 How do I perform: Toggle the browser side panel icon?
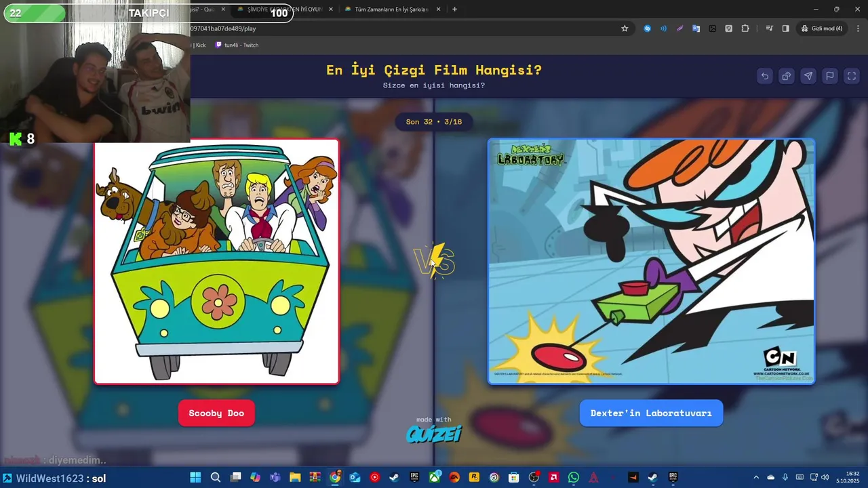pos(785,28)
